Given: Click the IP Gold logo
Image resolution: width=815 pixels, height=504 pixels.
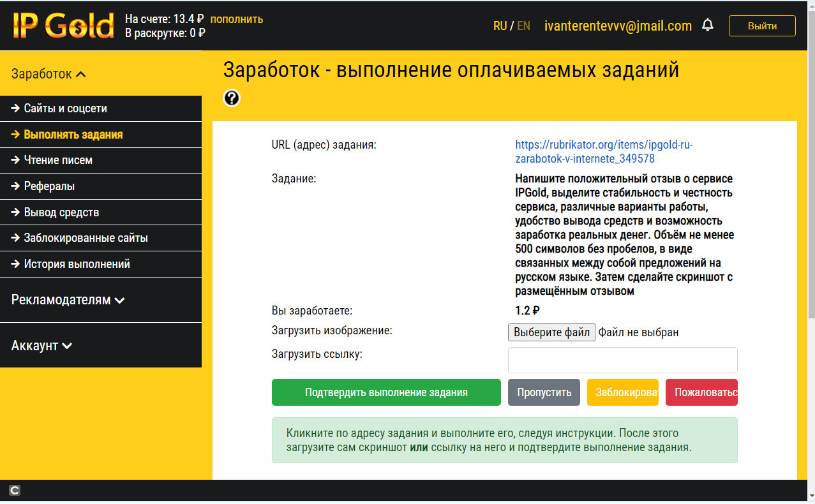Looking at the screenshot, I should point(63,26).
